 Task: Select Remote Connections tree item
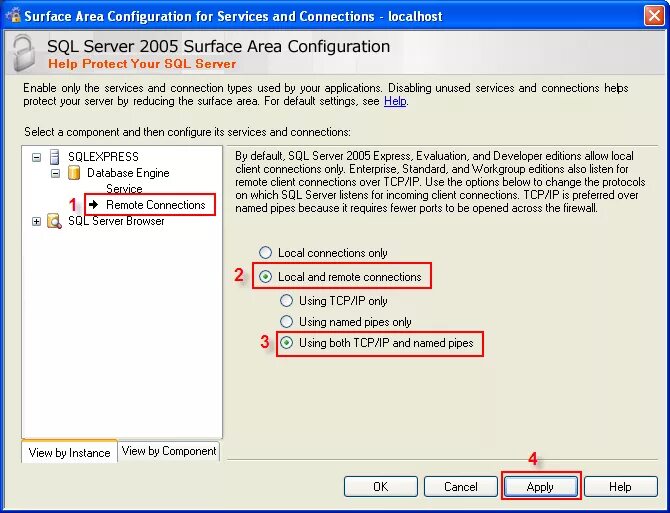(x=156, y=205)
